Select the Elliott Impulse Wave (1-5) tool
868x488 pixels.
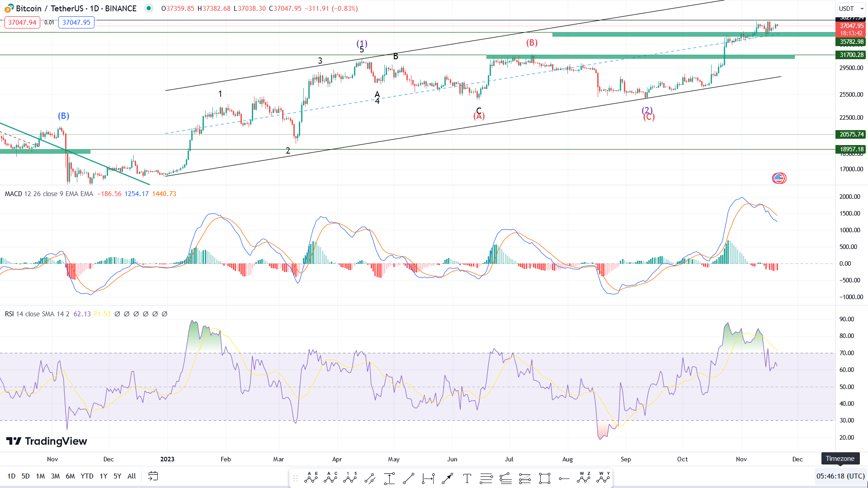click(x=349, y=478)
